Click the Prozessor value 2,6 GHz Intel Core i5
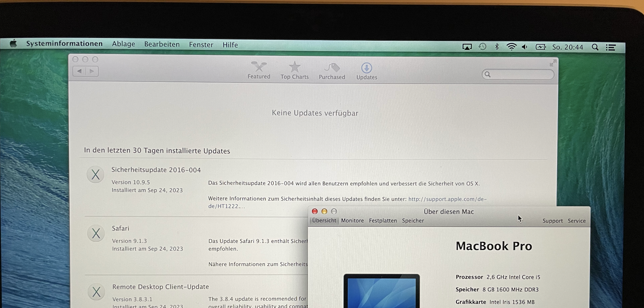This screenshot has width=644, height=308. point(513,277)
